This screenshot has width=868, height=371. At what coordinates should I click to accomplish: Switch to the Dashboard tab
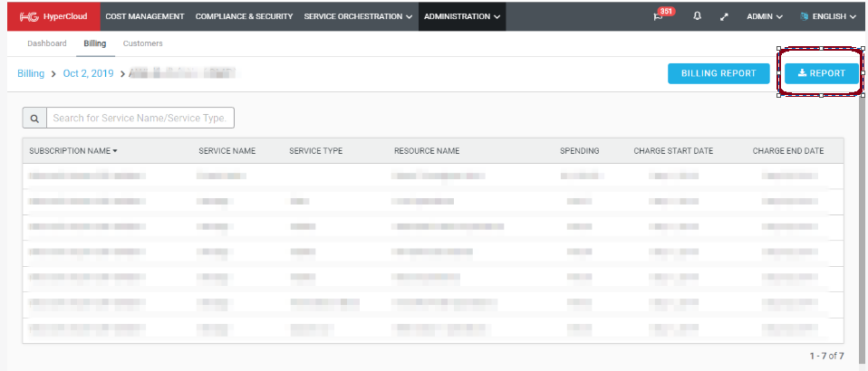[x=47, y=43]
